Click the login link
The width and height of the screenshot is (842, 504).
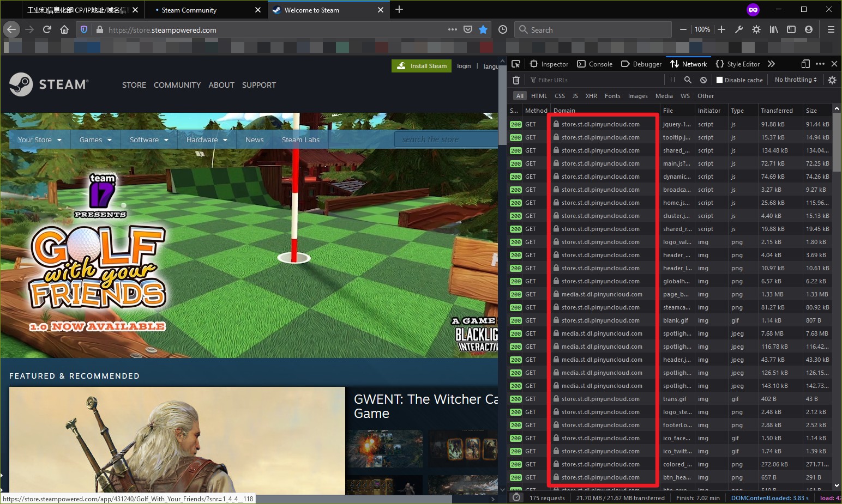pos(464,66)
